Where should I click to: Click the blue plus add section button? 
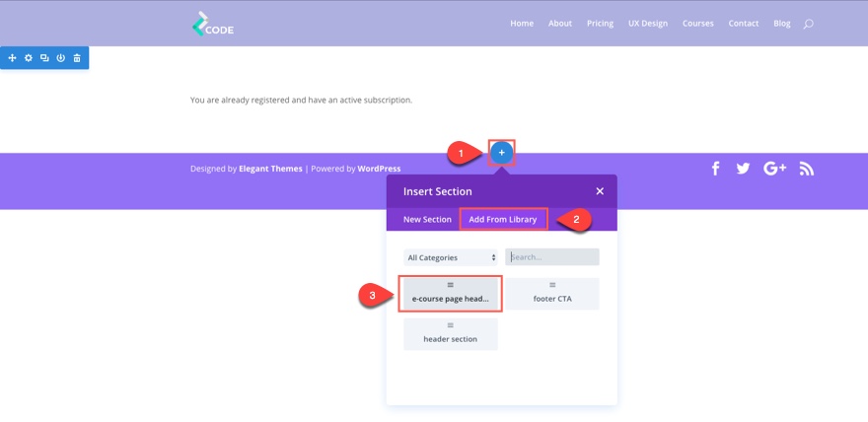pos(501,153)
